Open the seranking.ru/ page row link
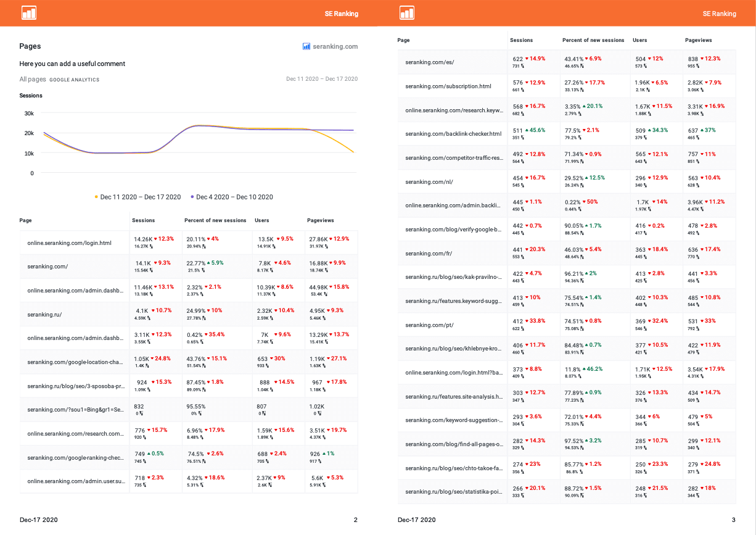 click(x=44, y=315)
